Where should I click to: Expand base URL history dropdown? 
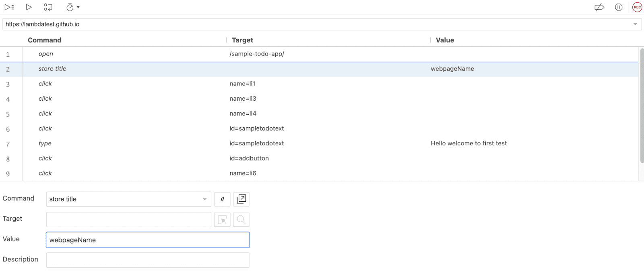pos(635,24)
